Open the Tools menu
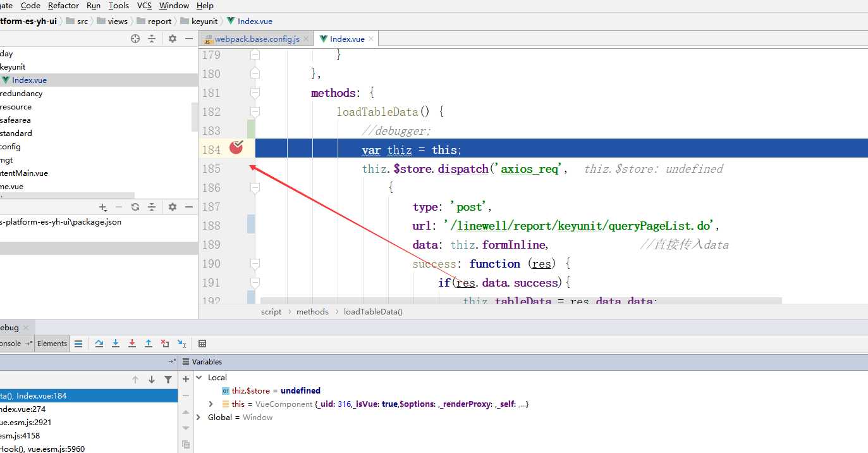The height and width of the screenshot is (453, 868). [118, 6]
